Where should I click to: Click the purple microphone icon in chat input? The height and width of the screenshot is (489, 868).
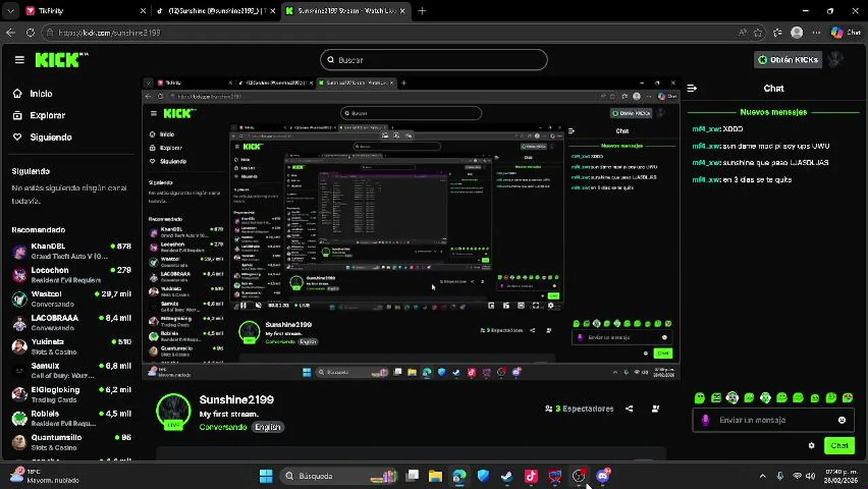click(x=705, y=420)
